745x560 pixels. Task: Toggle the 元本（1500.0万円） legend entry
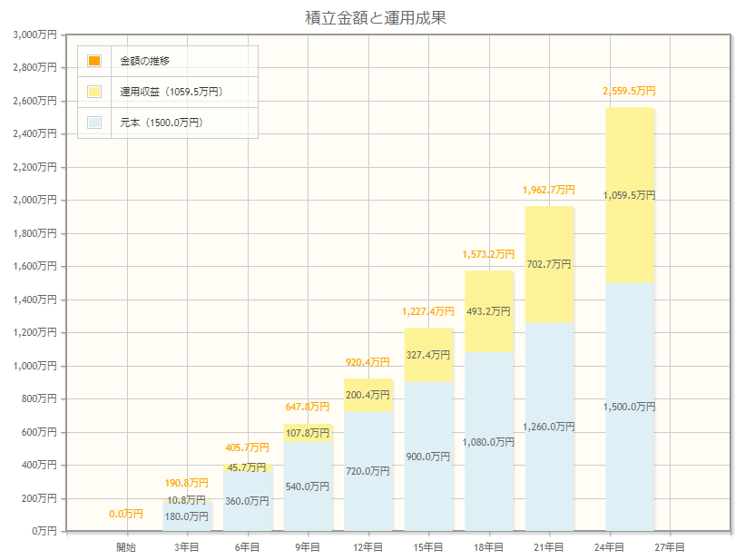click(162, 122)
